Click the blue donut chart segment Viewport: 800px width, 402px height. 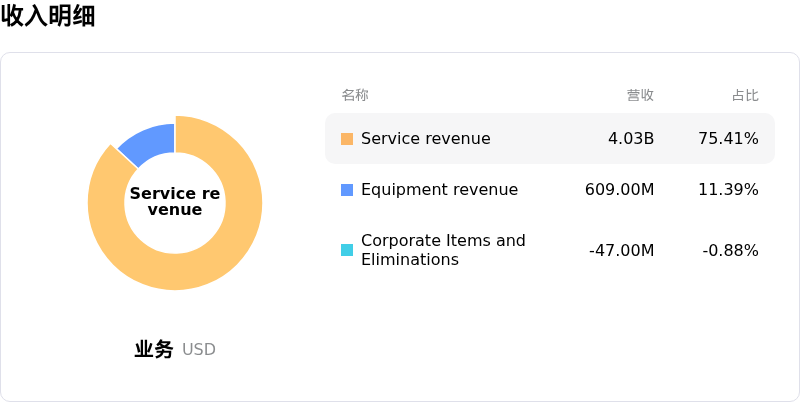point(150,142)
